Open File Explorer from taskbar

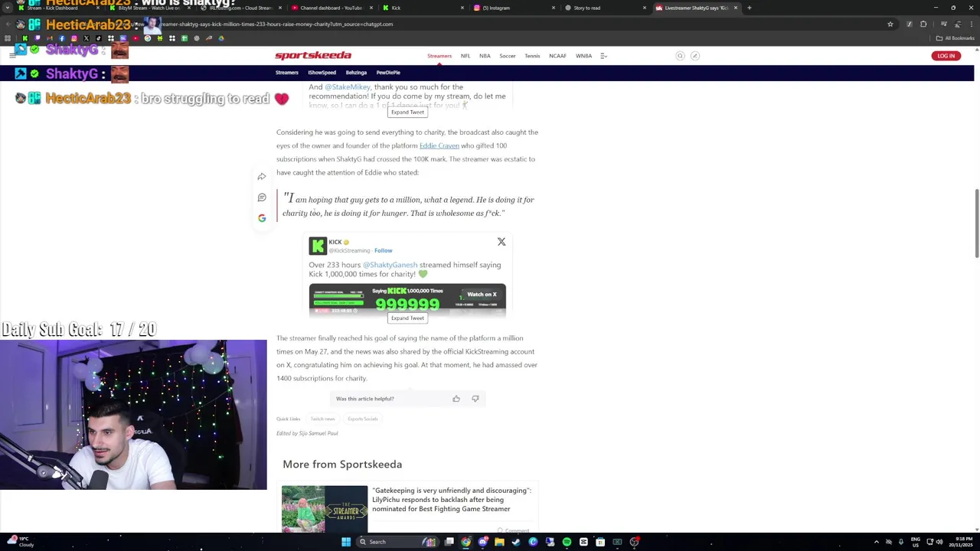coord(499,542)
